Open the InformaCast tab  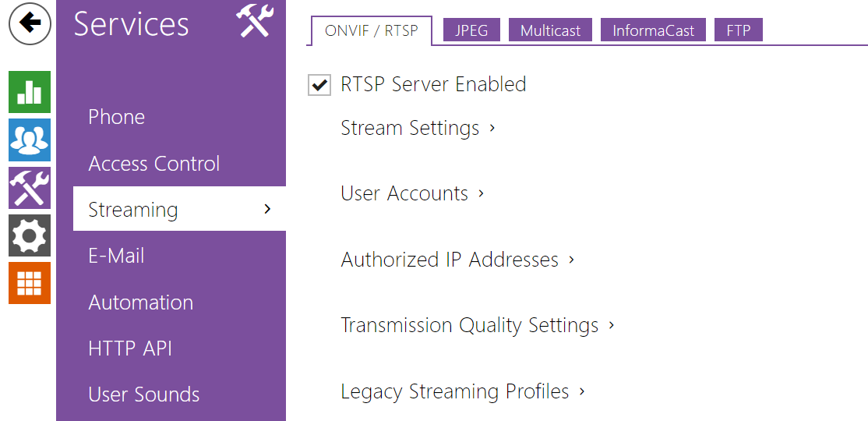[x=653, y=31]
